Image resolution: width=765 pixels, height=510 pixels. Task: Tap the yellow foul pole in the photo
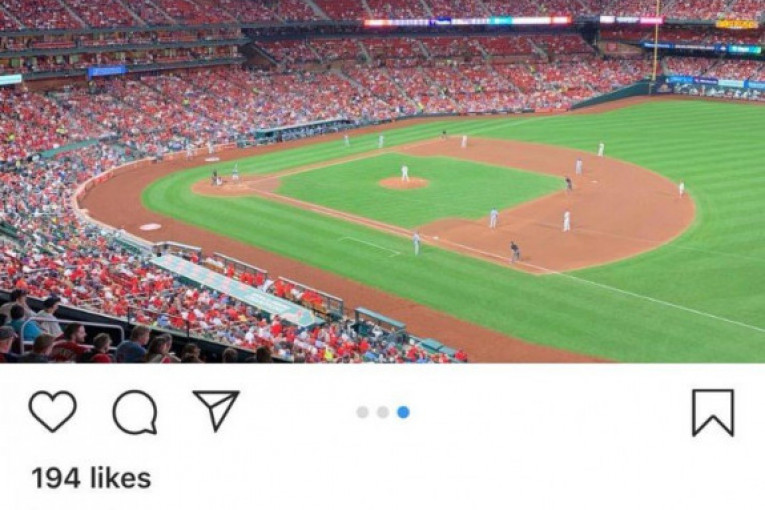(x=656, y=41)
